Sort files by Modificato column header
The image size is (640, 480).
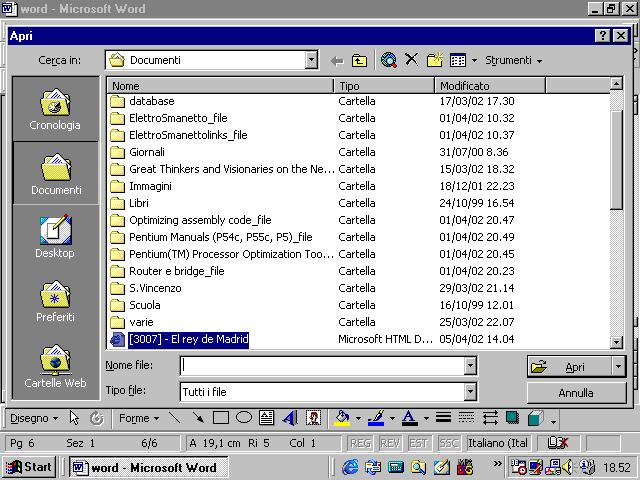coord(490,86)
